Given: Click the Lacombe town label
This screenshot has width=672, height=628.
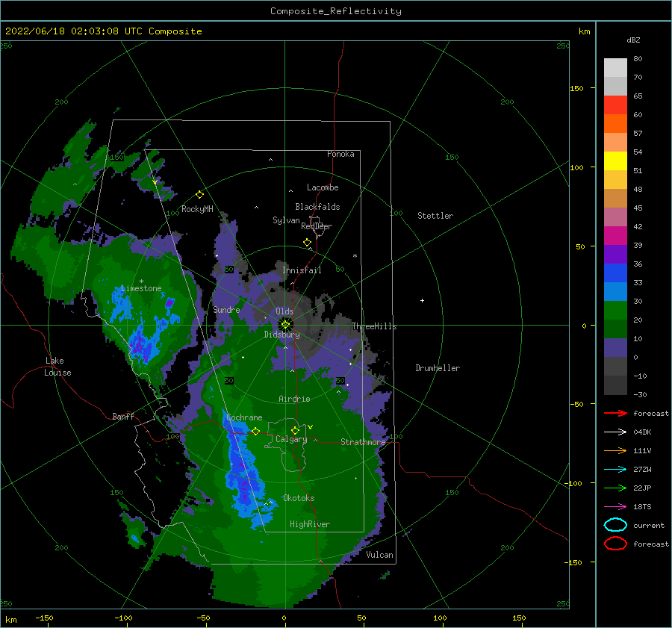Looking at the screenshot, I should (x=323, y=187).
